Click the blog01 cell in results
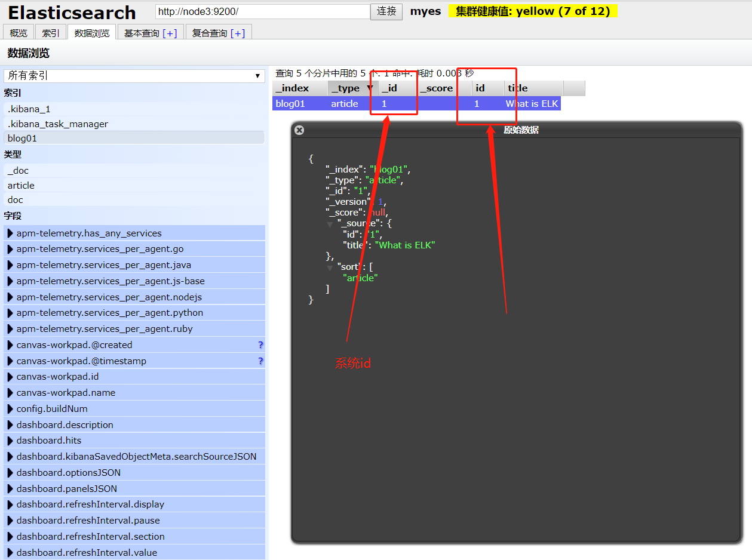Viewport: 752px width, 560px height. click(x=300, y=104)
